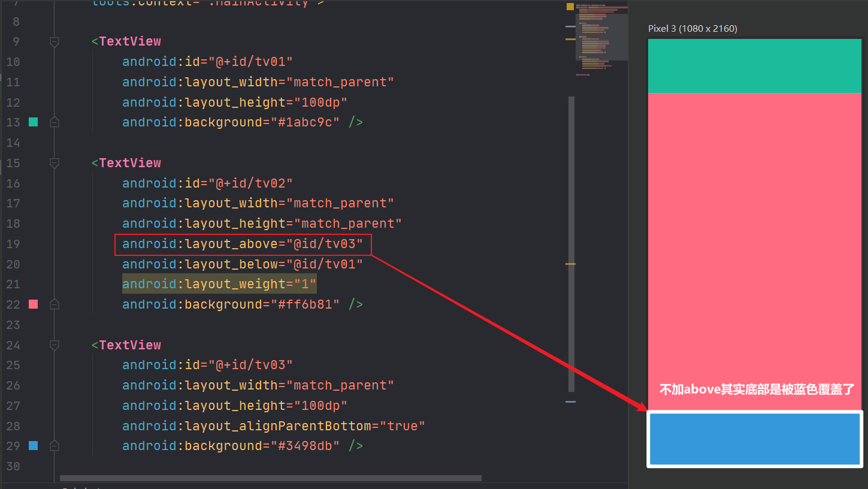Place cursor in "@+id/tv02" value

pyautogui.click(x=250, y=183)
